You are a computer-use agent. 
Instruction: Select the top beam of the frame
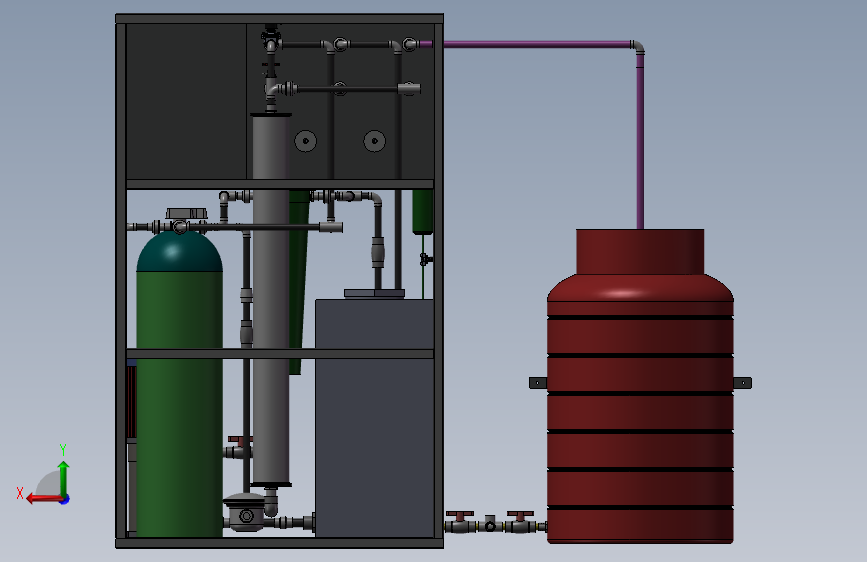click(x=279, y=19)
